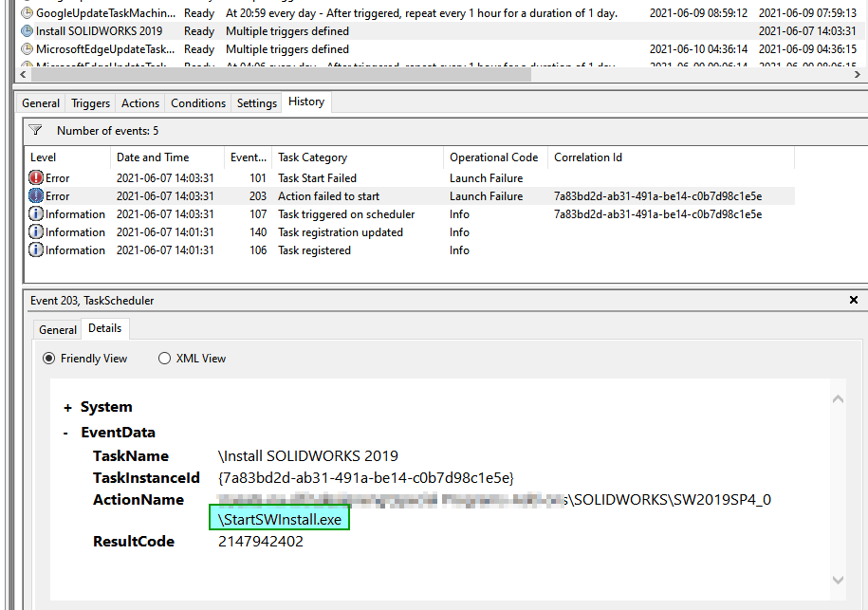The image size is (868, 610).
Task: Click the Launch Failure code for event 101
Action: click(x=486, y=177)
